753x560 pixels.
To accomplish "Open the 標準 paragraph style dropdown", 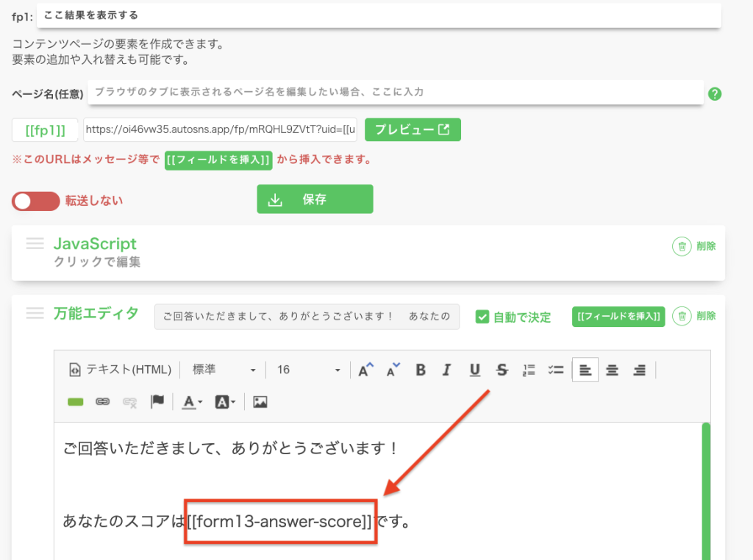I will [224, 370].
